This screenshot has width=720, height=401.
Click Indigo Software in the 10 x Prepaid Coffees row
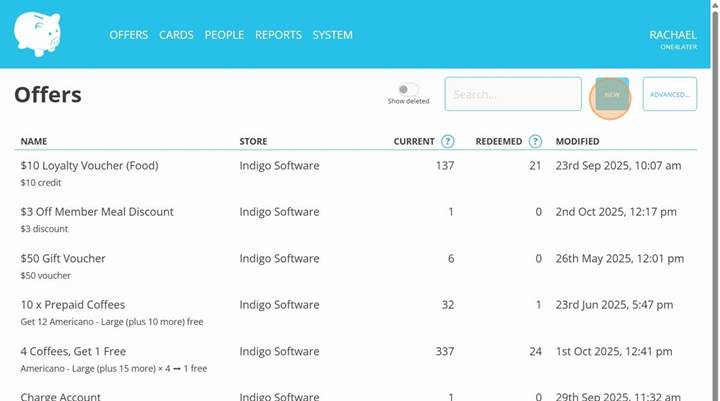(279, 305)
